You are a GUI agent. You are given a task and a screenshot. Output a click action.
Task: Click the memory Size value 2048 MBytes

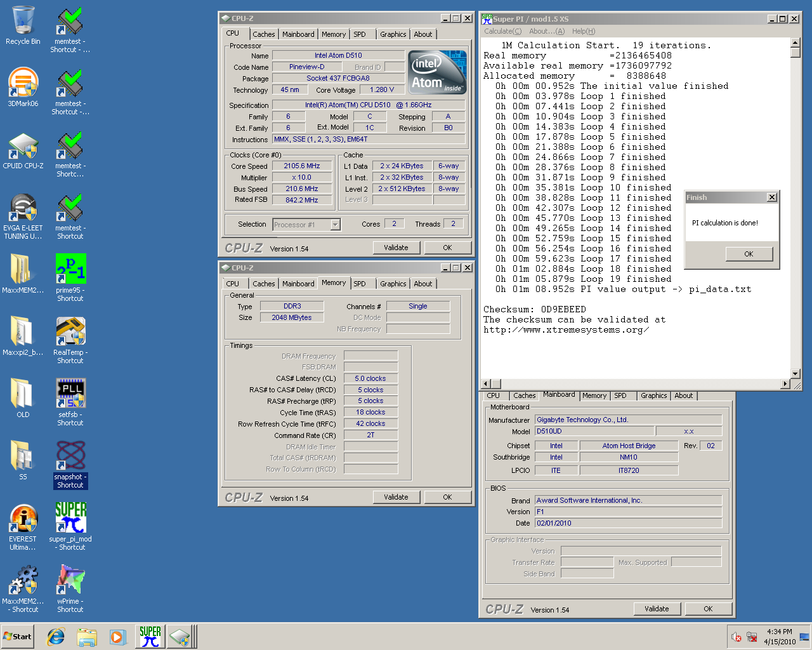(x=292, y=317)
